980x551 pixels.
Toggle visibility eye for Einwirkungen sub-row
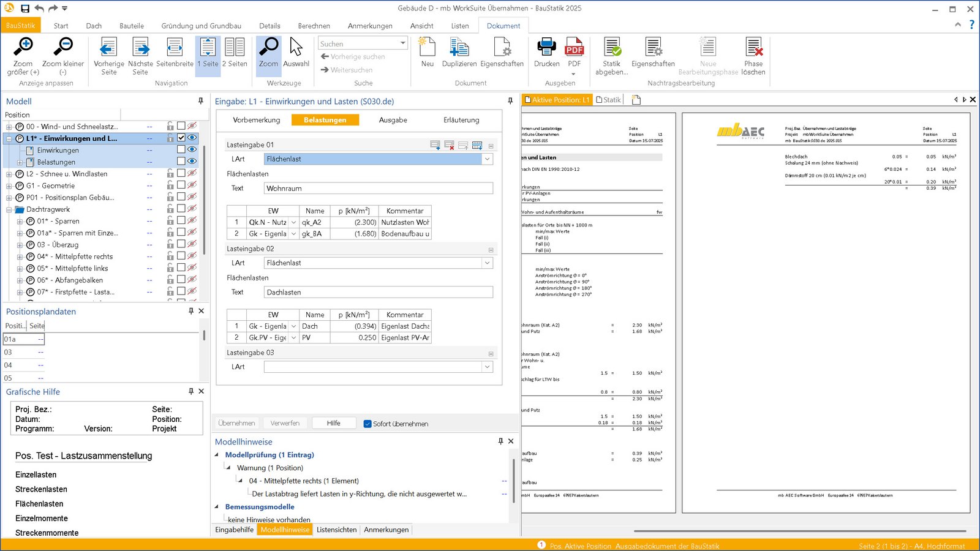(x=192, y=149)
